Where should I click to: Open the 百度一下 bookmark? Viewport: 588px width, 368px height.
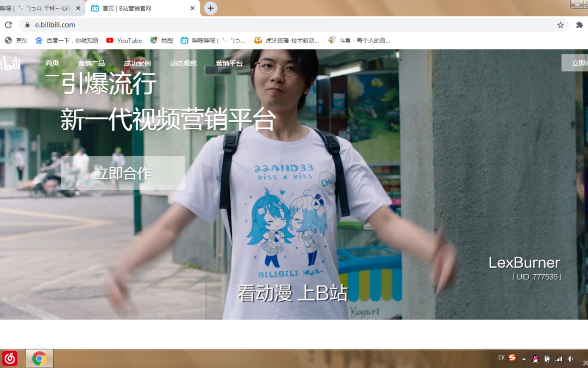[x=67, y=41]
